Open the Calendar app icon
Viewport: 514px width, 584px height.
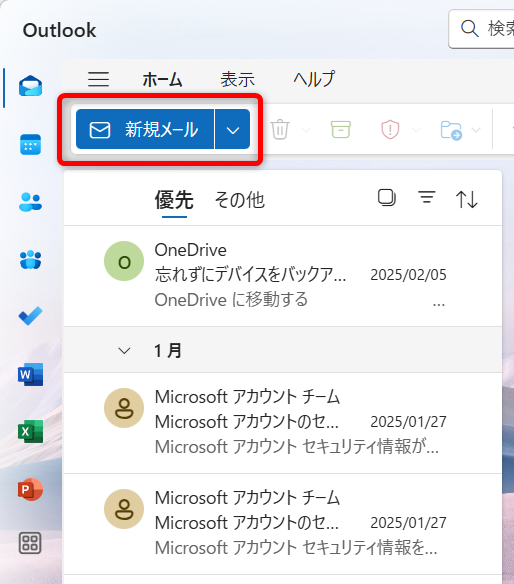click(x=31, y=145)
